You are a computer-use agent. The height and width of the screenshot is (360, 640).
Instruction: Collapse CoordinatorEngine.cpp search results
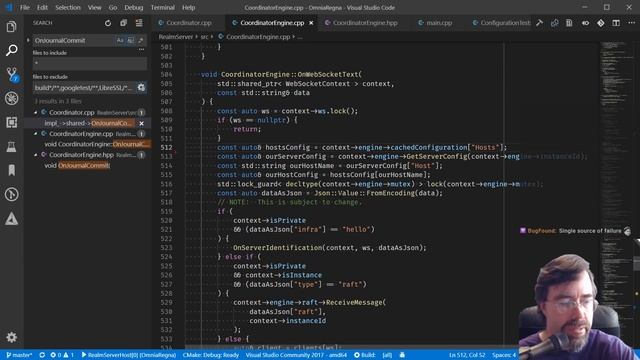tap(36, 134)
